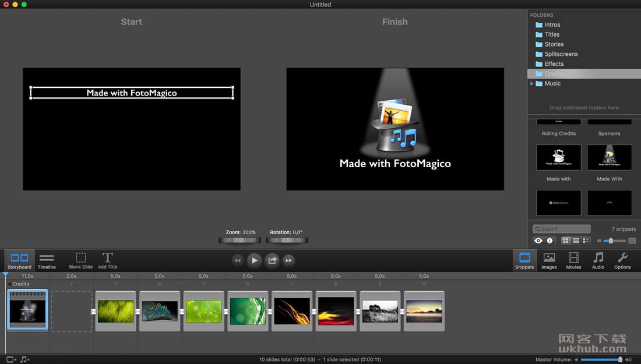Viewport: 641px width, 364px height.
Task: Focus the snippets Search field
Action: coord(562,229)
